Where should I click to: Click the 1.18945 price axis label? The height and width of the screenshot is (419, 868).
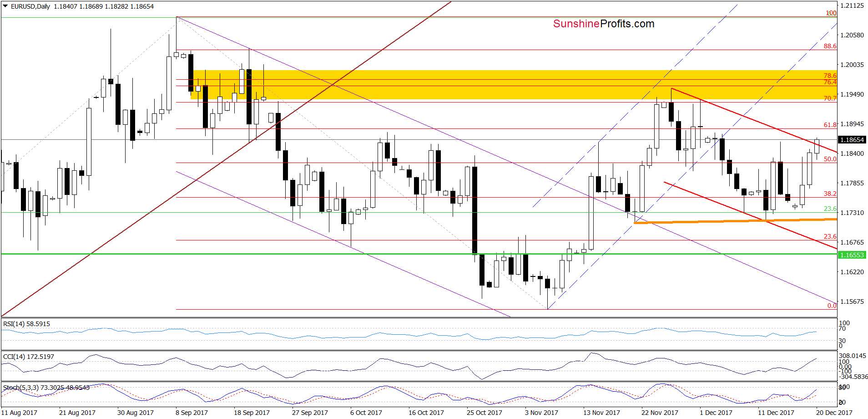coord(852,124)
